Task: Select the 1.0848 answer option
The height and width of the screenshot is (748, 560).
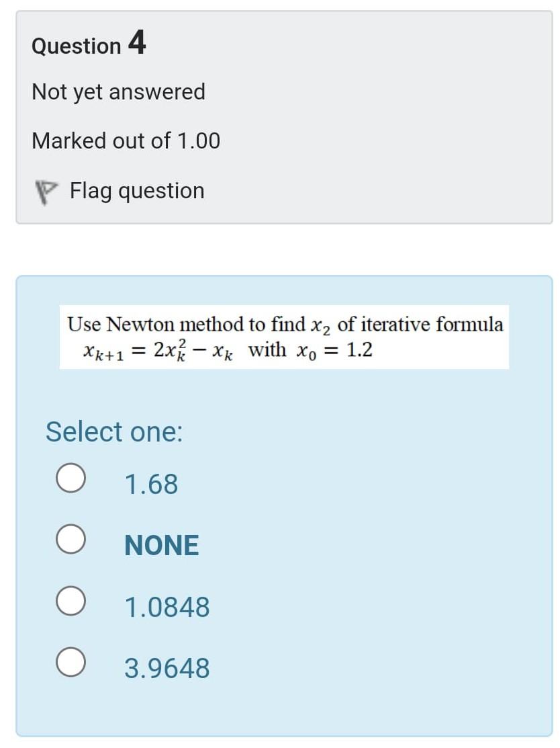Action: pyautogui.click(x=71, y=601)
